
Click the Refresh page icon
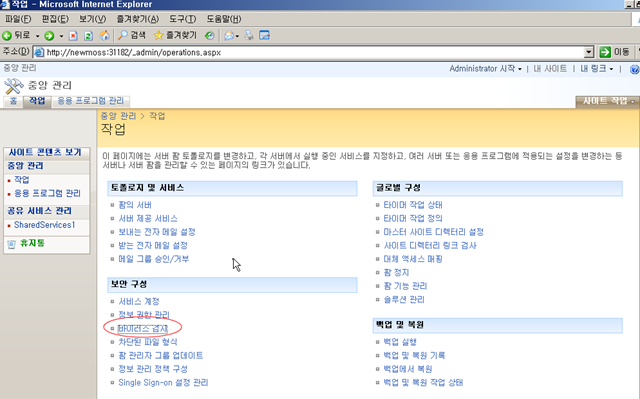[89, 36]
